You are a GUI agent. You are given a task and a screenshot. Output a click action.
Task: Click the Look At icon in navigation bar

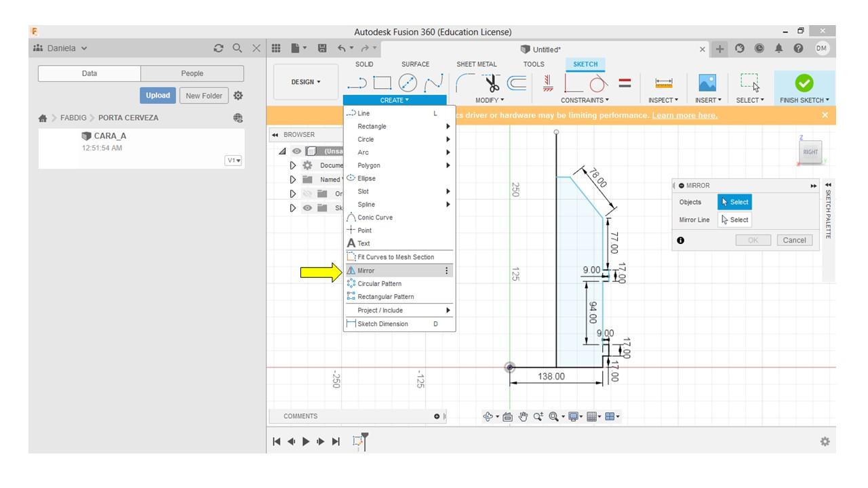[507, 417]
